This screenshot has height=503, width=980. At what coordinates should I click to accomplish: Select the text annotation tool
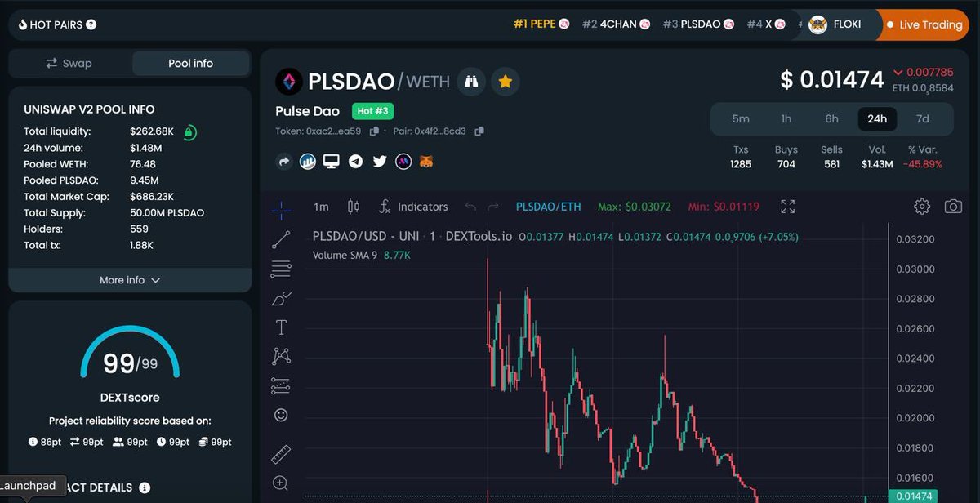tap(281, 327)
